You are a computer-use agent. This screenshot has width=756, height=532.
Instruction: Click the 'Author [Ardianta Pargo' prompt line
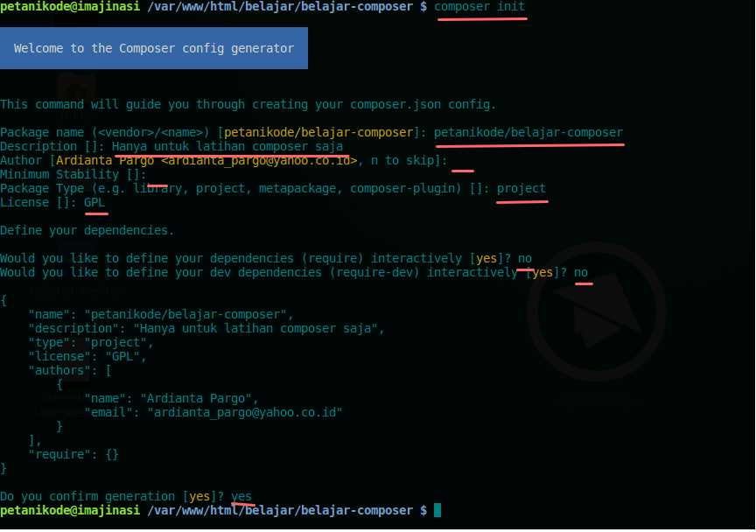coord(224,161)
